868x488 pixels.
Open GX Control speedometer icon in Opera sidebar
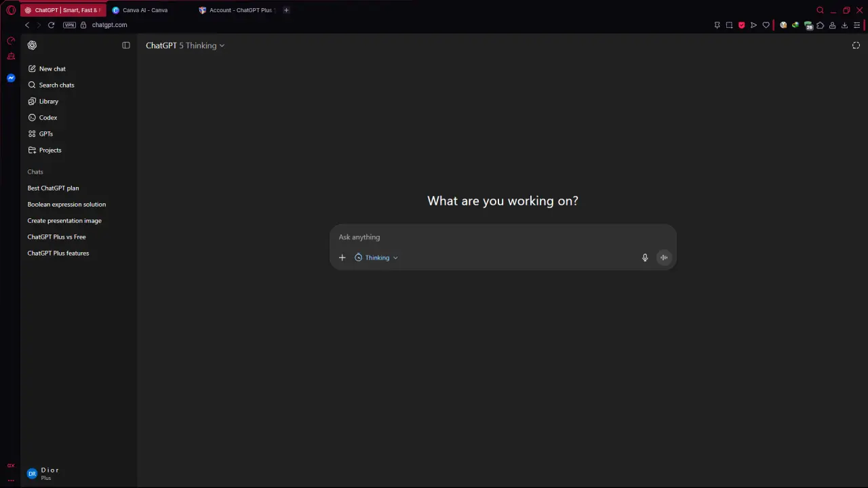click(x=11, y=41)
